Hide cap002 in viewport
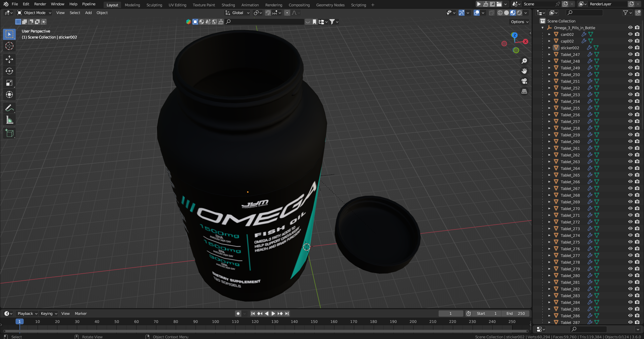 630,41
